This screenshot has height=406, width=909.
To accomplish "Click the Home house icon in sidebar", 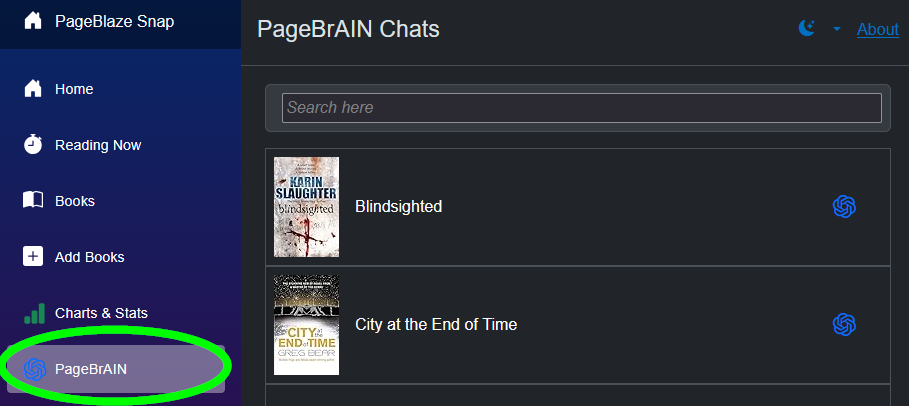I will click(x=33, y=89).
